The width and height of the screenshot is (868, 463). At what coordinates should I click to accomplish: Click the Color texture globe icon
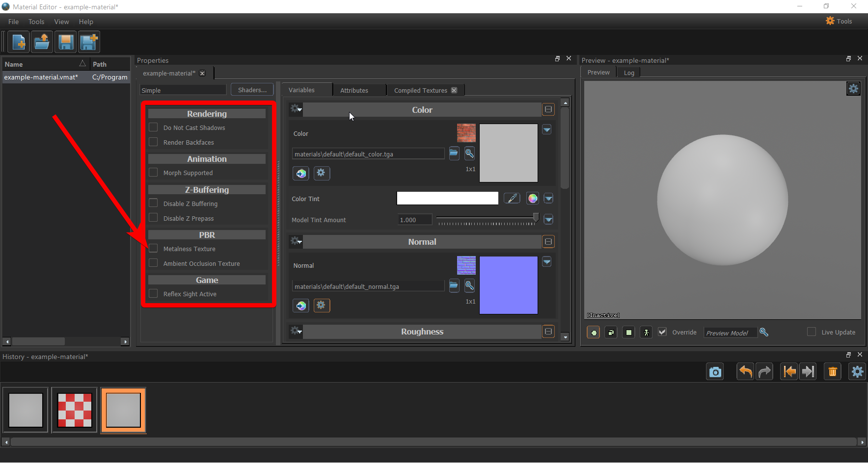[x=301, y=173]
